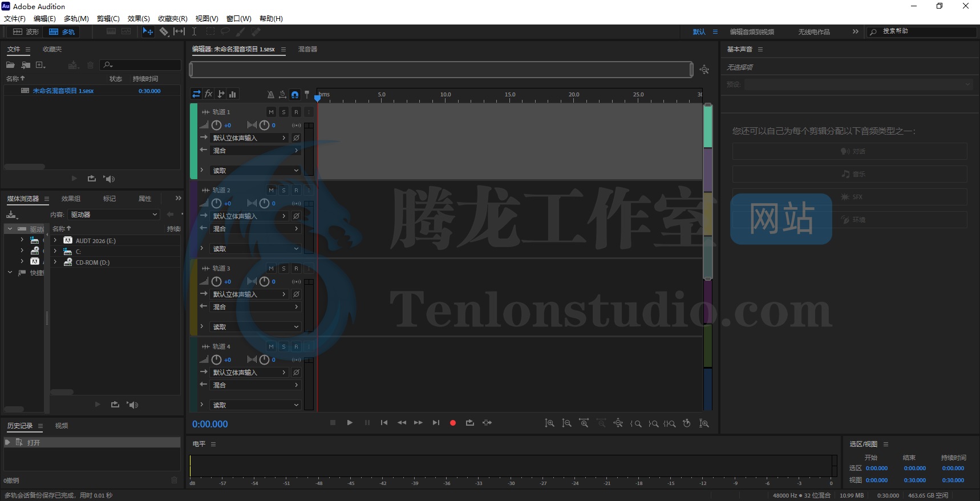Select the Move tool in toolbar
The height and width of the screenshot is (501, 980).
tap(148, 32)
